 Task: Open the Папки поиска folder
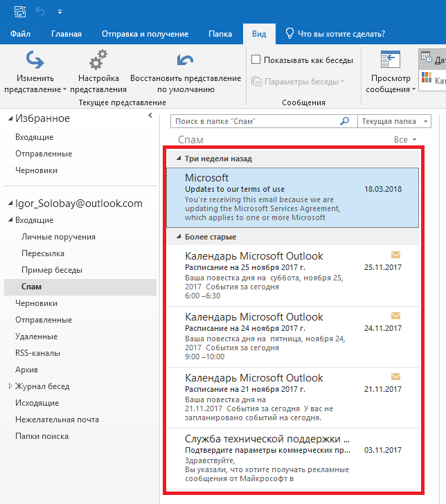[42, 436]
